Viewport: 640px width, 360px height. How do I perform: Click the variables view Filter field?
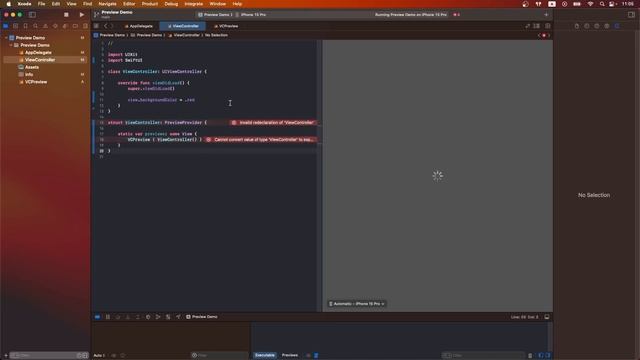[219, 356]
